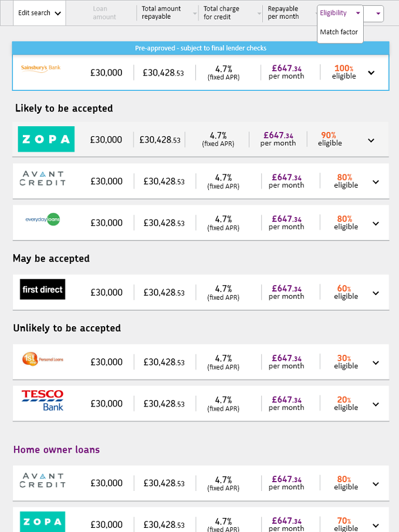Expand the Tesco Bank loan row
The image size is (399, 532).
point(376,405)
